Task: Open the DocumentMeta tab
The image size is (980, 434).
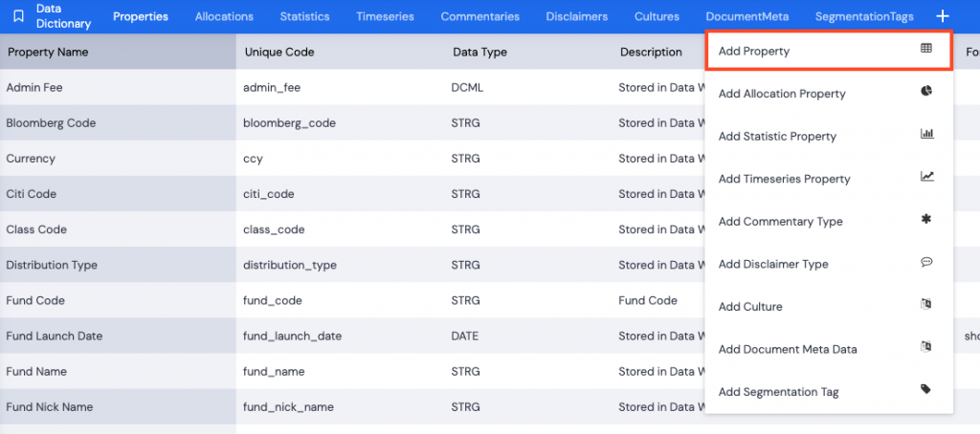Action: [x=747, y=17]
